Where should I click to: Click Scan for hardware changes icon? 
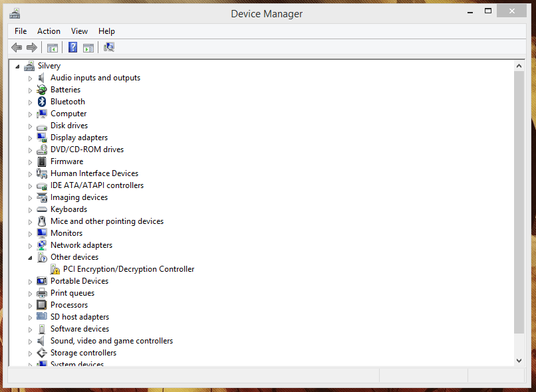(x=109, y=47)
